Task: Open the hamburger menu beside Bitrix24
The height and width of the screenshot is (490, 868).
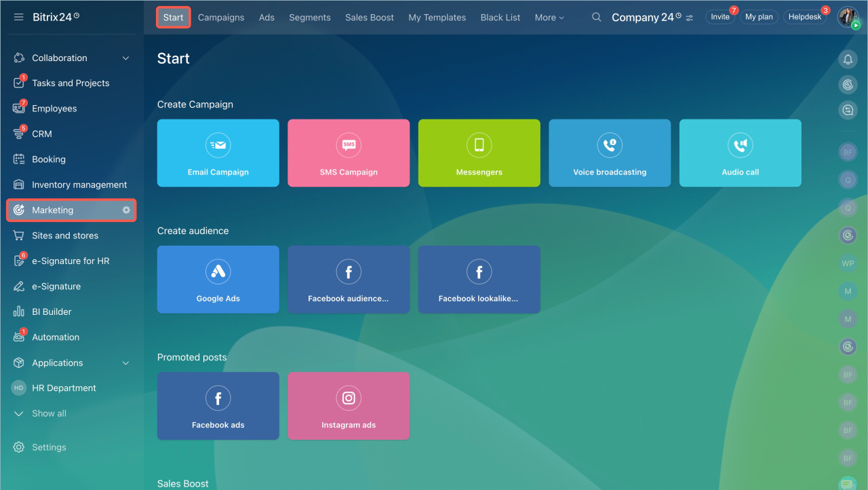Action: click(x=18, y=17)
